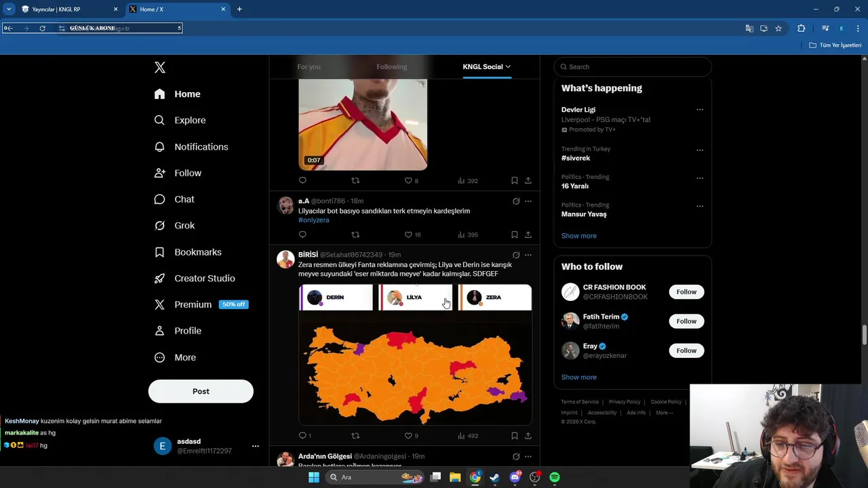Open options for 16 Yaralı trend
Screen dimensions: 868x488
[700, 178]
